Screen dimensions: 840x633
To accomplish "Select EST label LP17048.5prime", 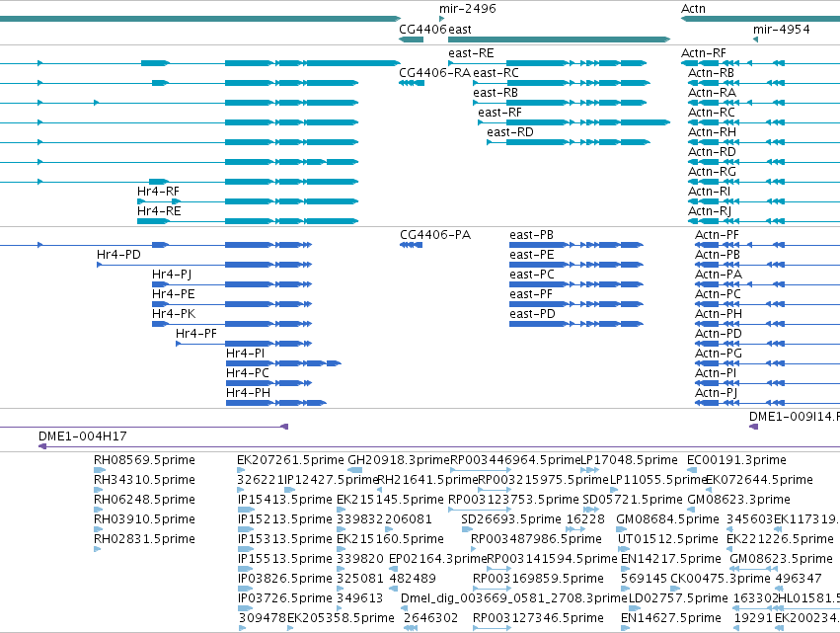I will 630,460.
